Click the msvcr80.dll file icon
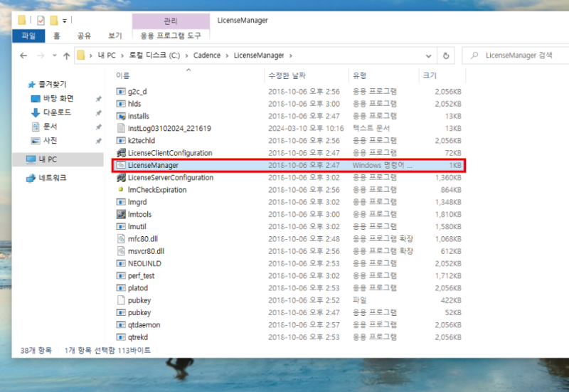Image resolution: width=569 pixels, height=392 pixels. click(x=121, y=251)
